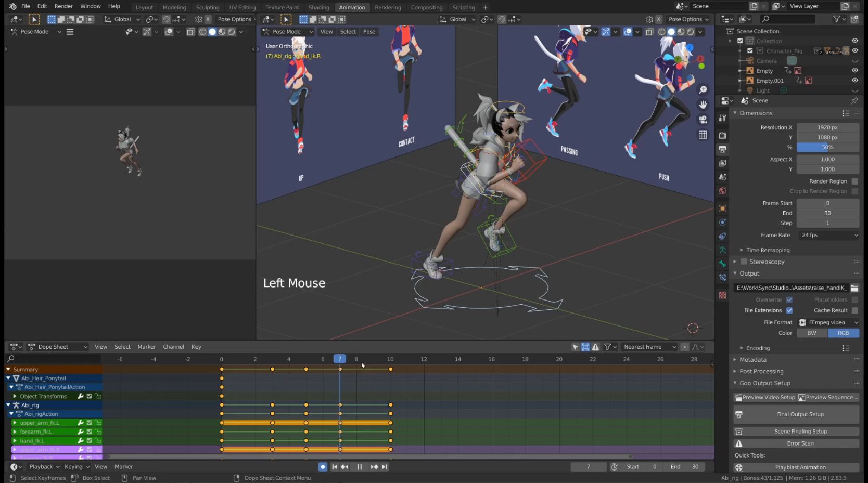
Task: Open output folder browser icon
Action: point(854,288)
